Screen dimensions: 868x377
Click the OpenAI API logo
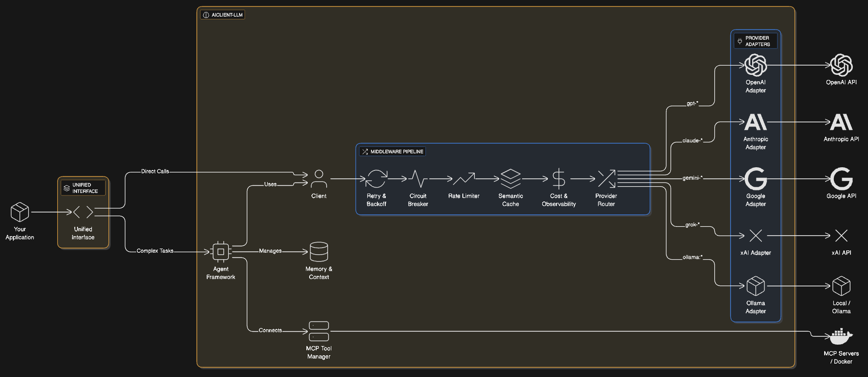841,65
